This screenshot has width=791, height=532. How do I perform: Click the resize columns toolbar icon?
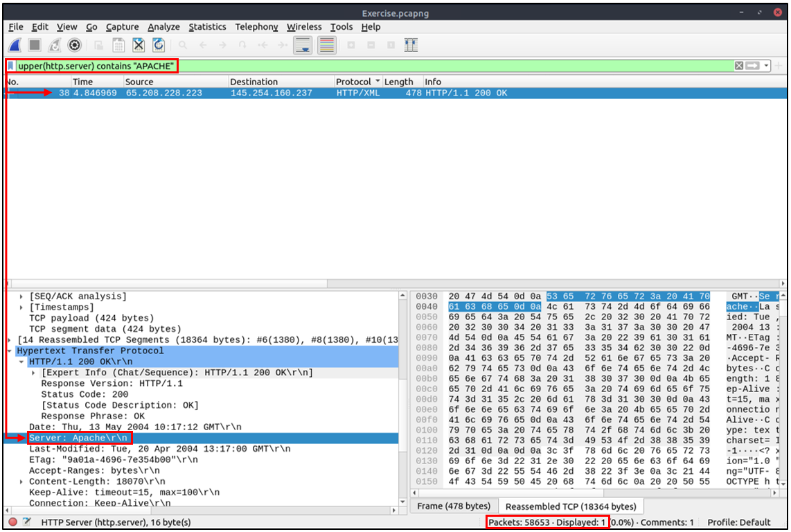coord(411,45)
